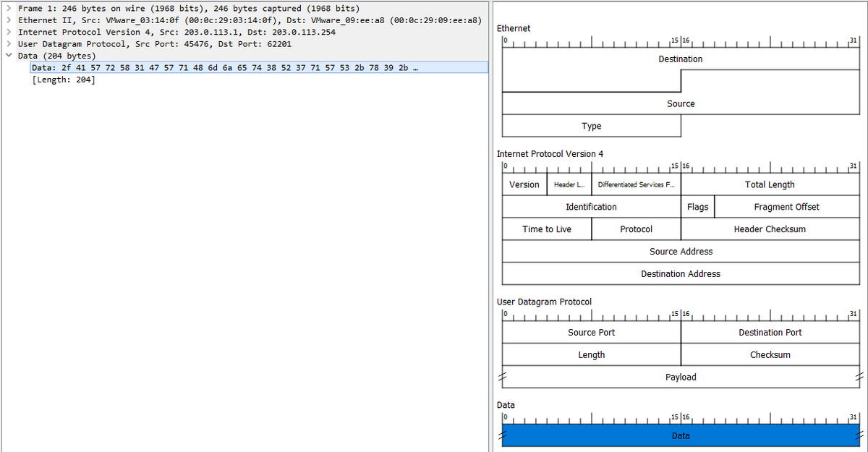Click the Total Length field
868x452 pixels.
770,184
